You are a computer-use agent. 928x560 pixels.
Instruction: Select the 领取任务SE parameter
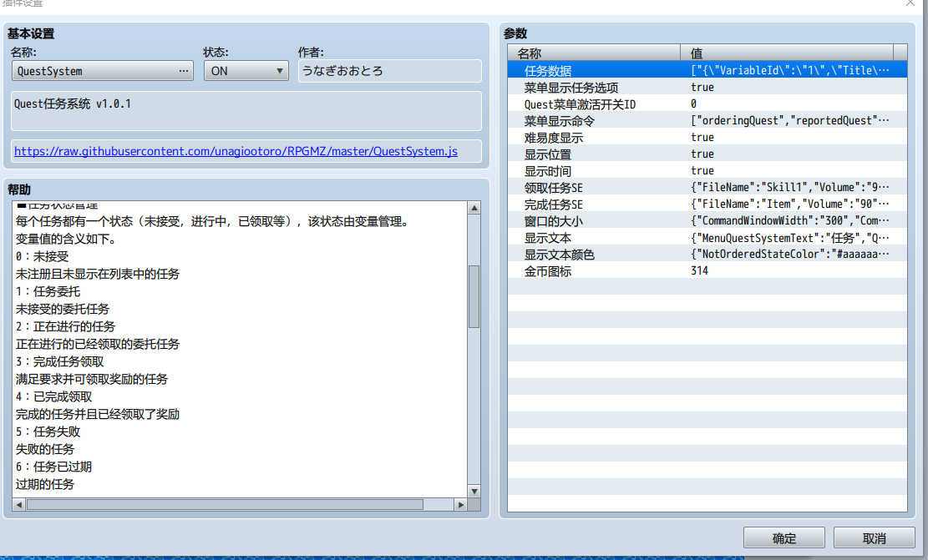(707, 188)
